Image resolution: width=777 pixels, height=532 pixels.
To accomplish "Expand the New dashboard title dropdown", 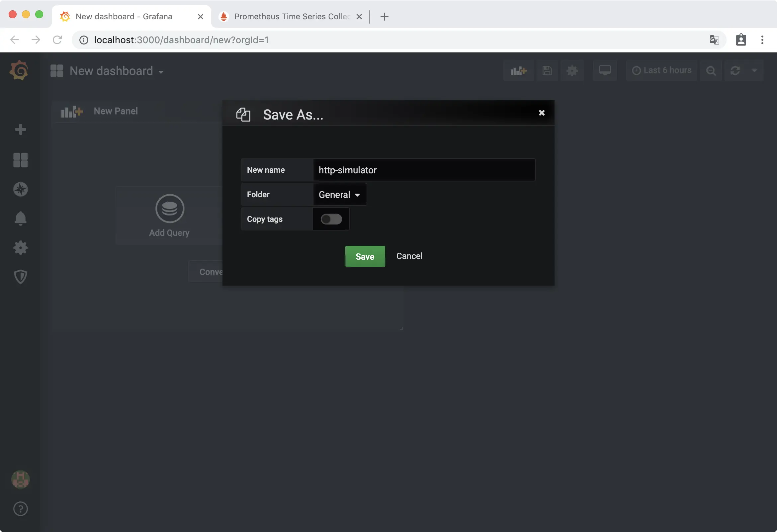I will [161, 72].
